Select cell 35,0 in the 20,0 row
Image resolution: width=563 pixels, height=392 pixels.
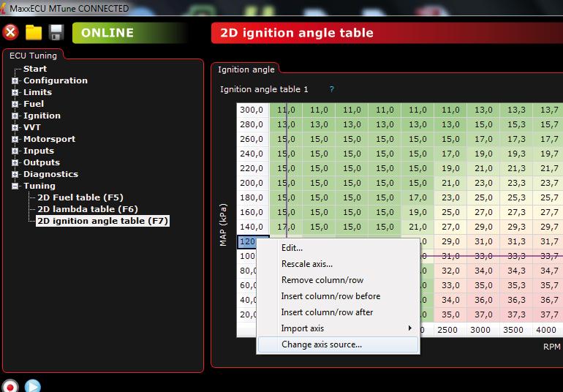click(x=450, y=314)
